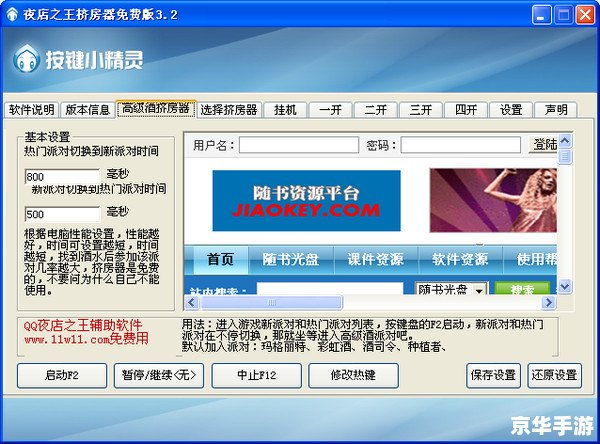This screenshot has width=600, height=444.
Task: Click the JIAOKEY.COM blue banner
Action: (307, 201)
